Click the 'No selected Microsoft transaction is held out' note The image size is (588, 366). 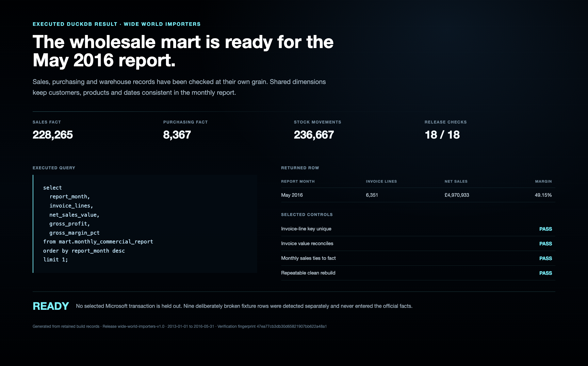coord(244,306)
